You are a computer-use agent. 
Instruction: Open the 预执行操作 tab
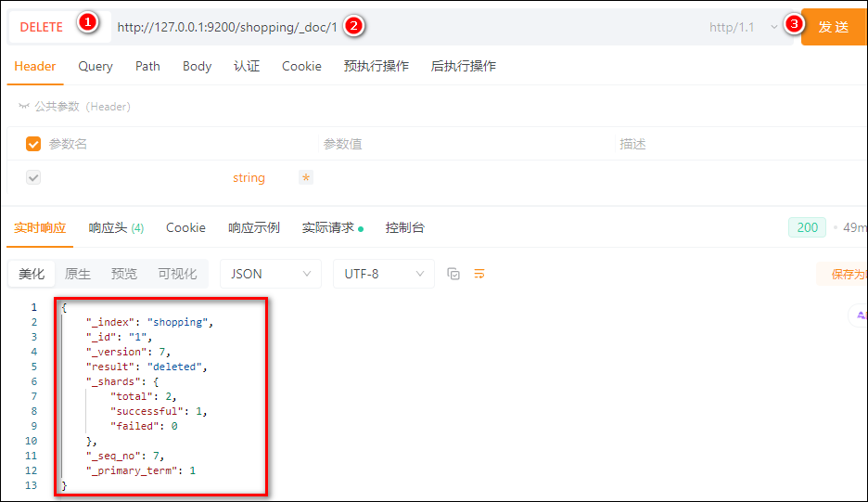(376, 67)
